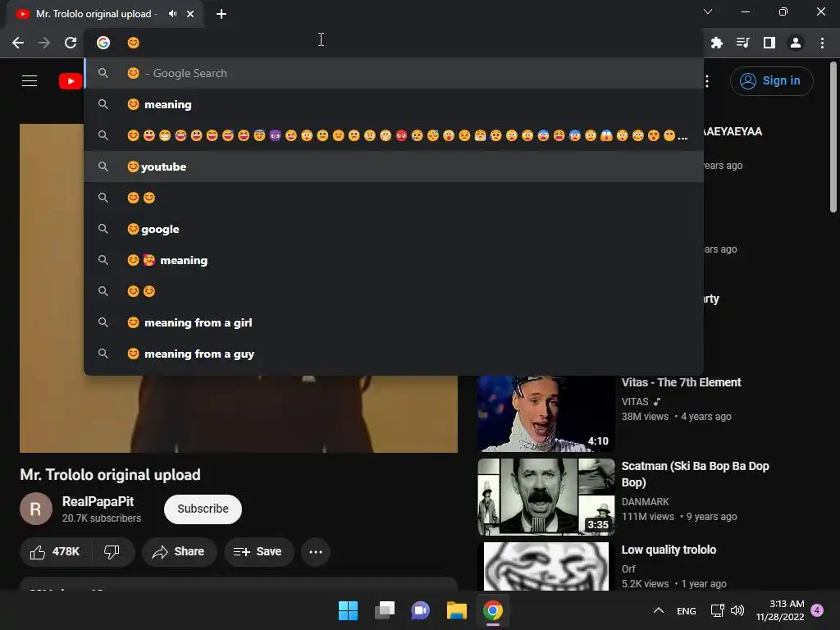Mute the tab via its speaker icon
Viewport: 840px width, 630px height.
point(172,14)
